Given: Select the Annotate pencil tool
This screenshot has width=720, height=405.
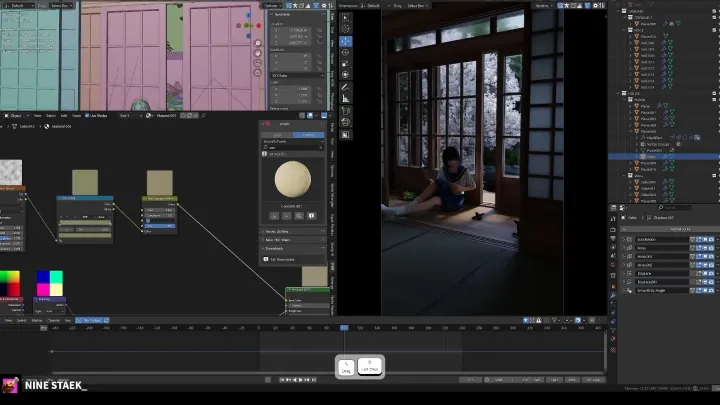Looking at the screenshot, I should pos(345,87).
